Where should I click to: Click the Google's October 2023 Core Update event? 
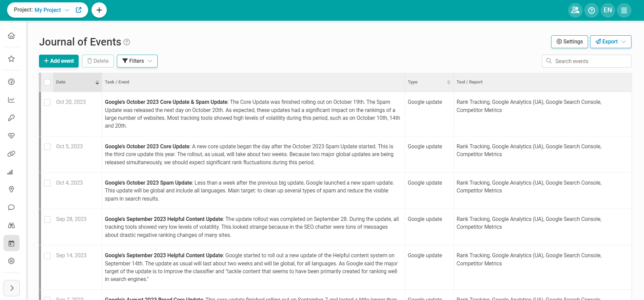tap(147, 146)
